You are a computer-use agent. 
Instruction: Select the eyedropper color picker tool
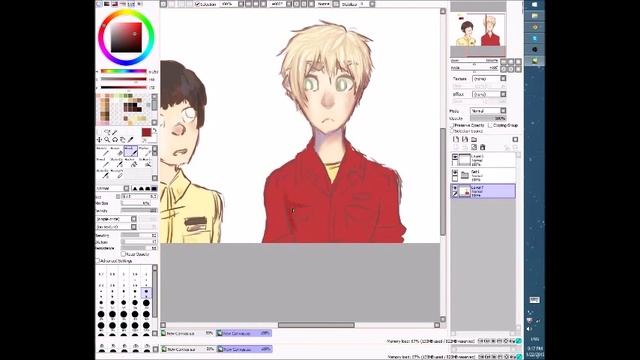(x=130, y=140)
